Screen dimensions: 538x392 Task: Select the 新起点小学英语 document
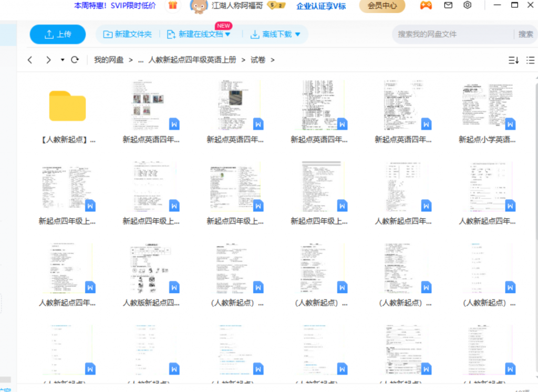487,112
